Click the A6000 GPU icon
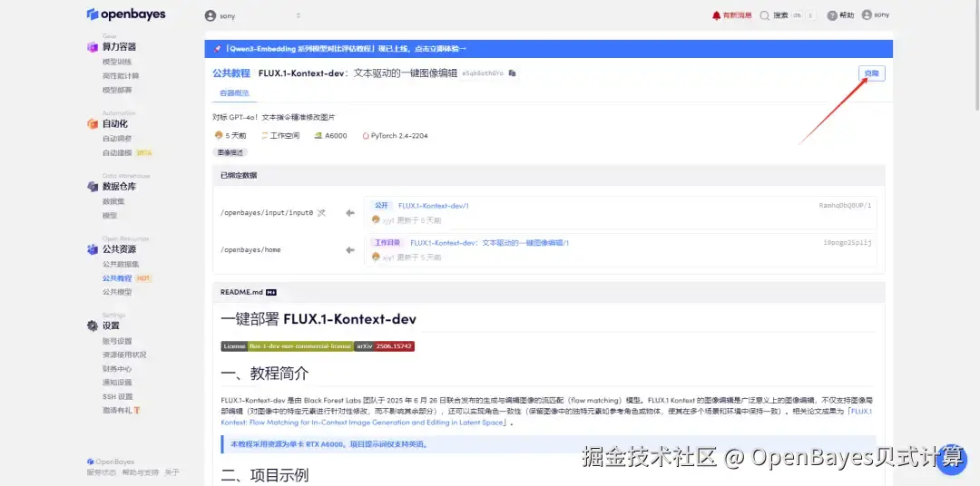Image resolution: width=980 pixels, height=486 pixels. click(x=318, y=136)
